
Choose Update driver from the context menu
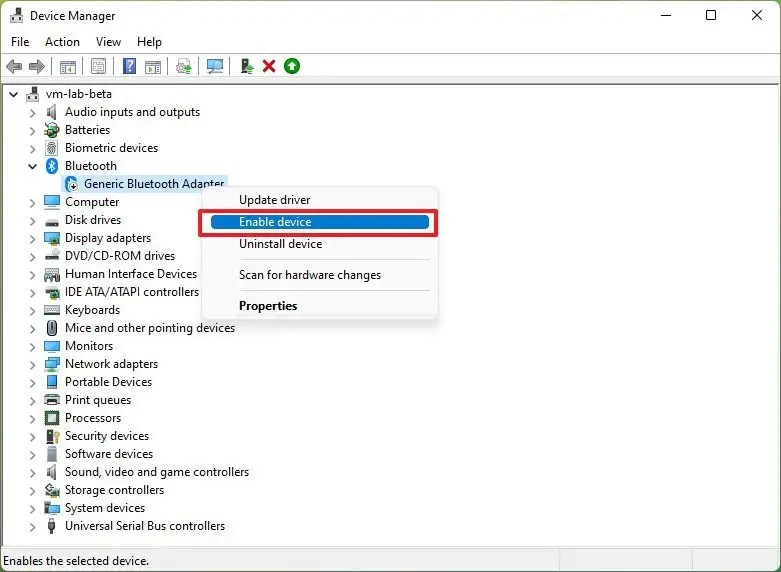point(320,200)
